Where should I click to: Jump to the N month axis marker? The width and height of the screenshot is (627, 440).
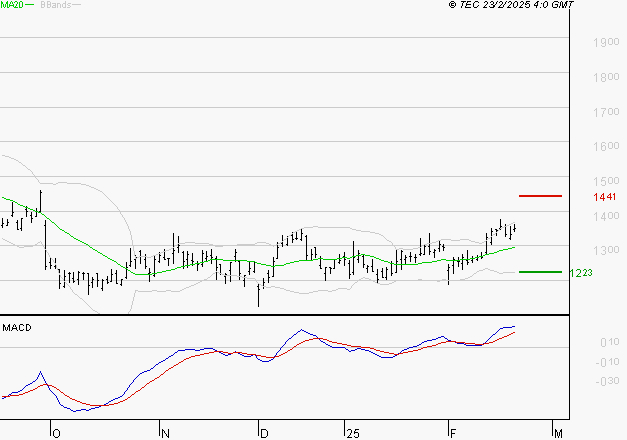pos(162,433)
